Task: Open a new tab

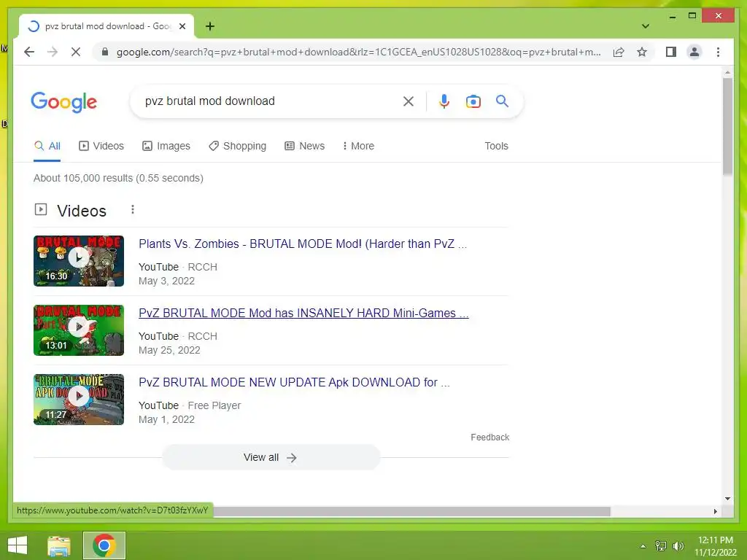Action: pos(210,26)
